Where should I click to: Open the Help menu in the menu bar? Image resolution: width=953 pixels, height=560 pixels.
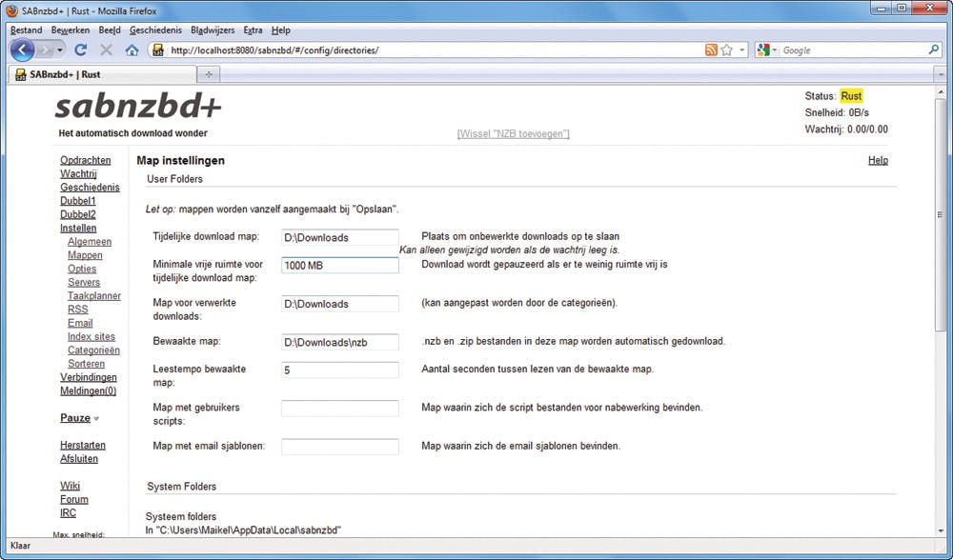[281, 30]
